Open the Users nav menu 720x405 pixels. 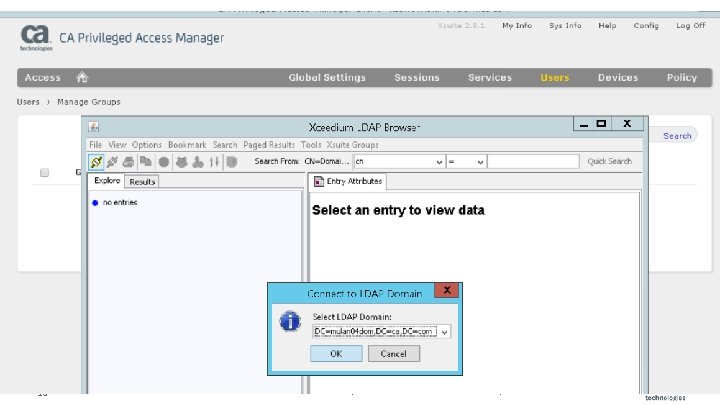pos(554,78)
